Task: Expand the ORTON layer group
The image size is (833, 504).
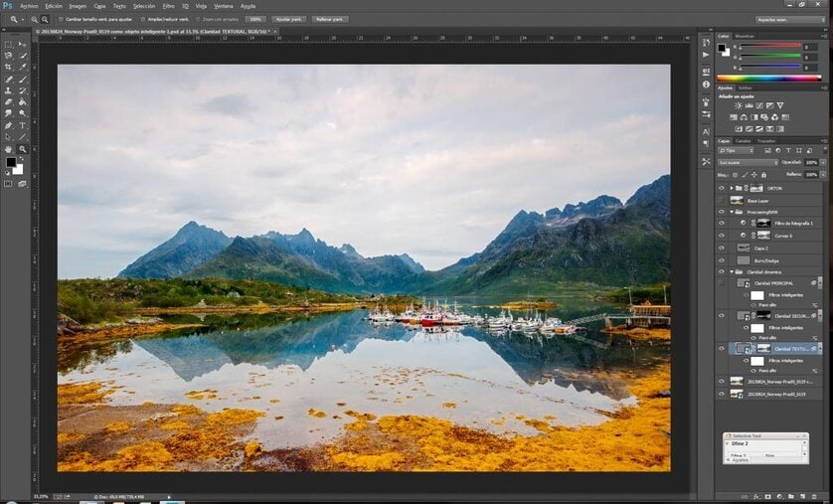Action: (732, 188)
